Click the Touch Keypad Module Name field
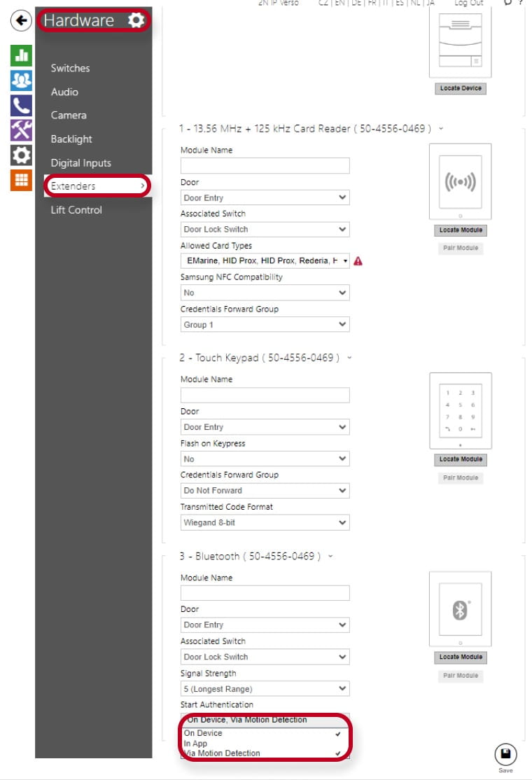This screenshot has height=780, width=532. coord(265,395)
